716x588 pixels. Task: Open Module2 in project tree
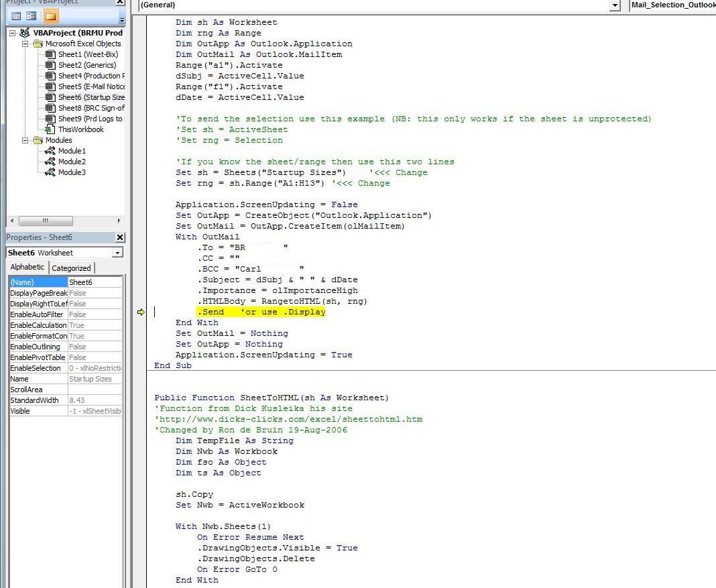pyautogui.click(x=72, y=162)
